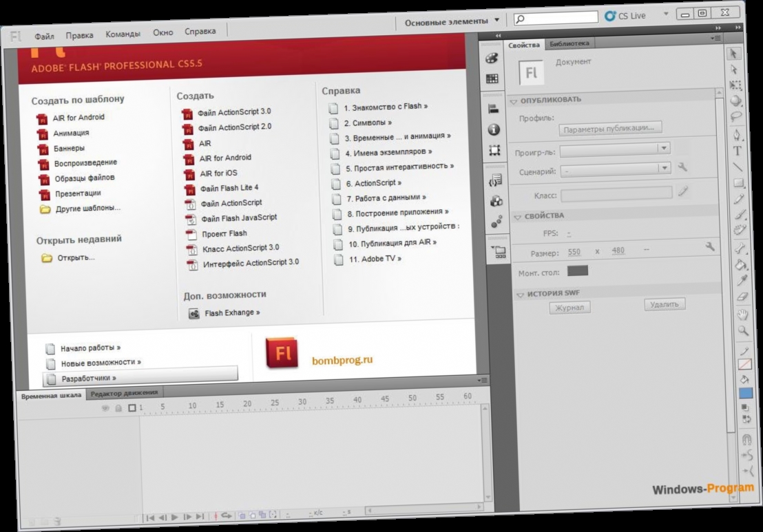Viewport: 763px width, 532px height.
Task: Open the Align panel icon
Action: point(493,109)
